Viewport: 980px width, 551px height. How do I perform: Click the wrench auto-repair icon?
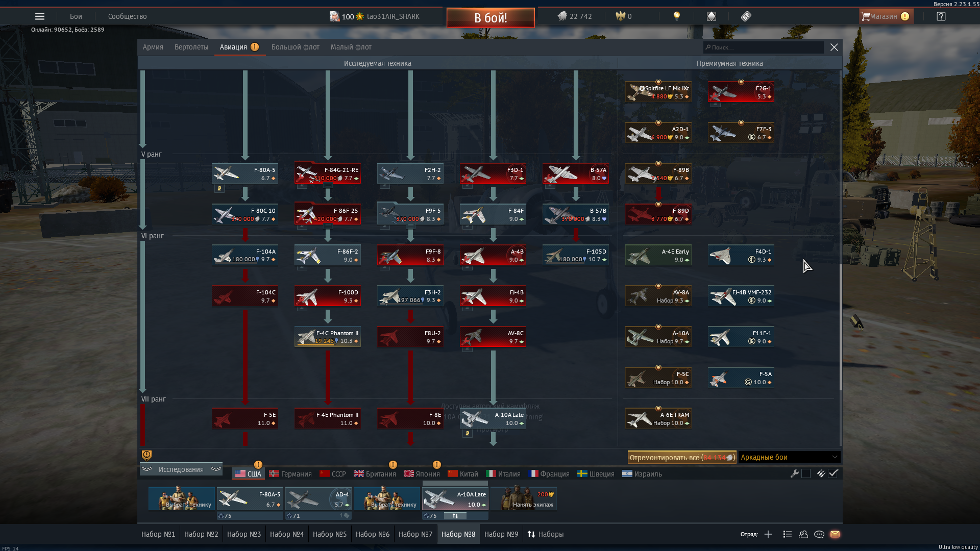[x=795, y=473]
